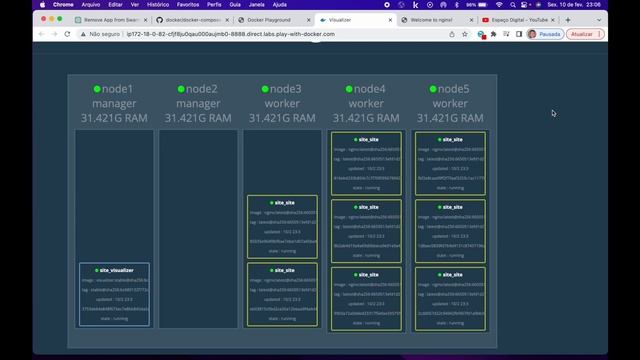The image size is (640, 360).
Task: Open the Ajuda menu
Action: (x=280, y=5)
